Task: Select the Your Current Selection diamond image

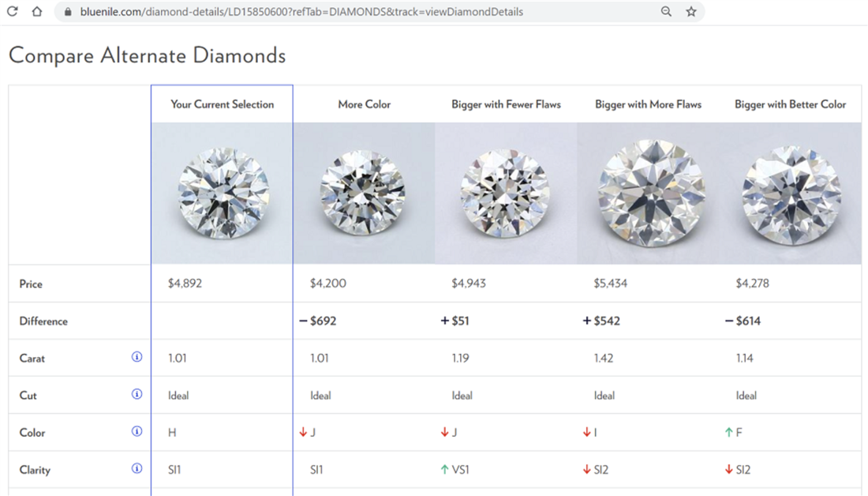Action: tap(223, 193)
